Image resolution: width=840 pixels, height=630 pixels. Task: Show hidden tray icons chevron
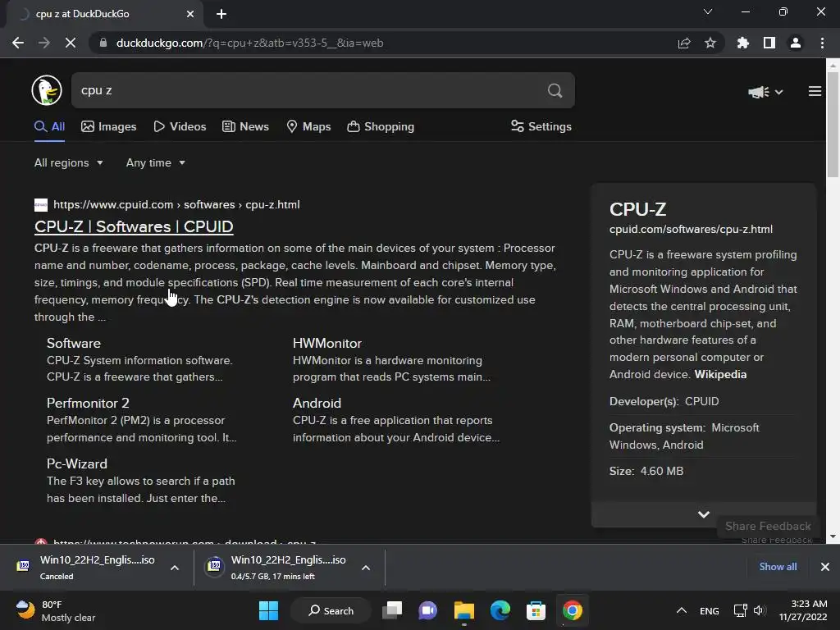682,610
